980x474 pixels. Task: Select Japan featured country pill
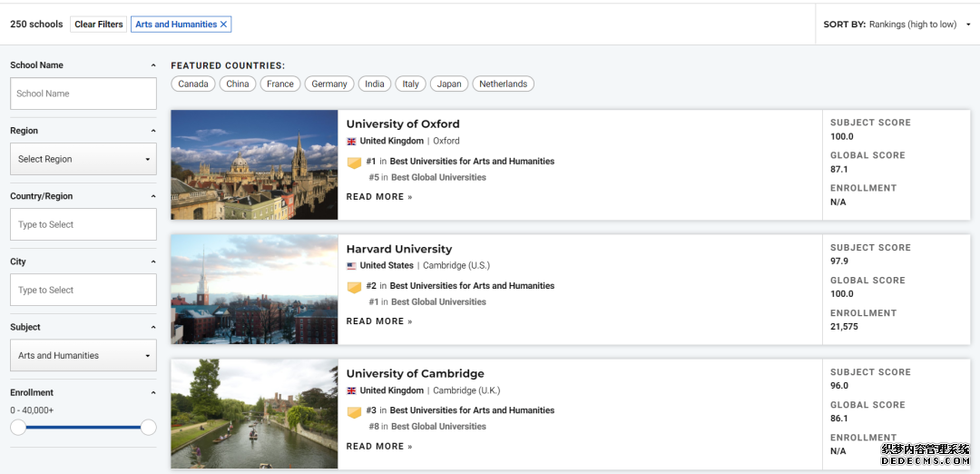click(x=449, y=84)
